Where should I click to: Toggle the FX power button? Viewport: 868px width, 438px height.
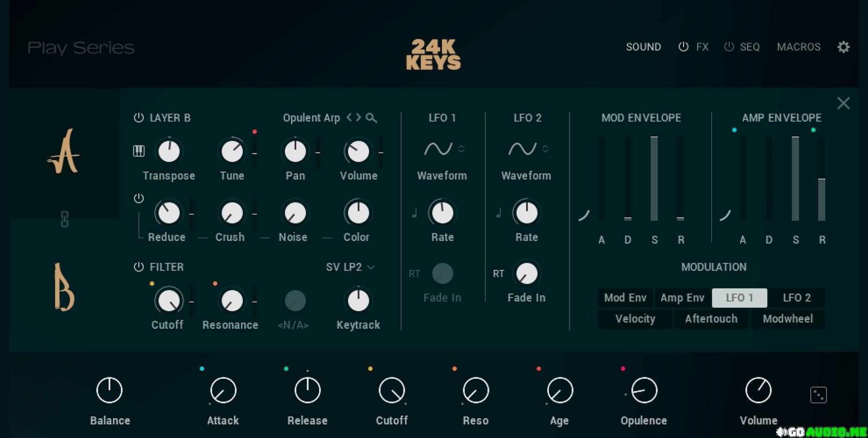click(x=683, y=47)
